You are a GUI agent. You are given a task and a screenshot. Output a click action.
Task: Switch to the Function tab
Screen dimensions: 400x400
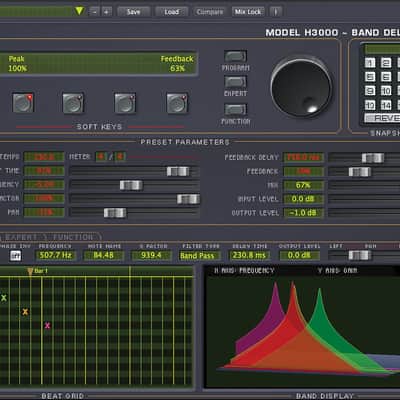click(x=73, y=237)
